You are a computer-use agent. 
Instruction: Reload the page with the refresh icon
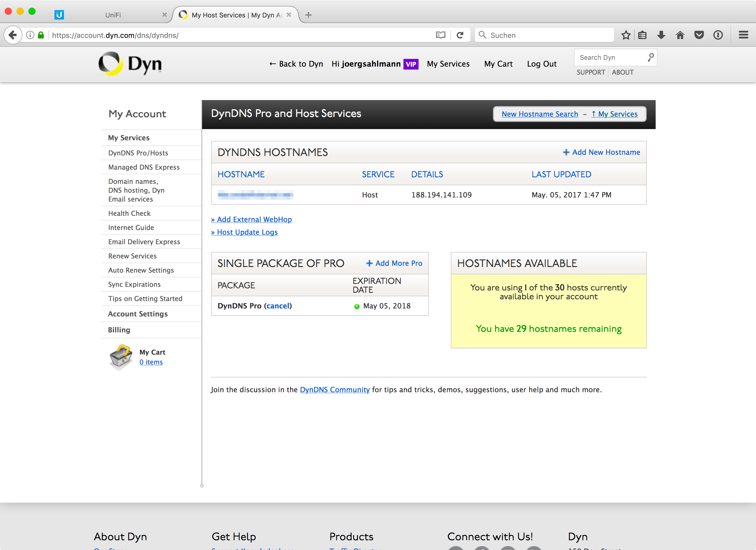[460, 35]
